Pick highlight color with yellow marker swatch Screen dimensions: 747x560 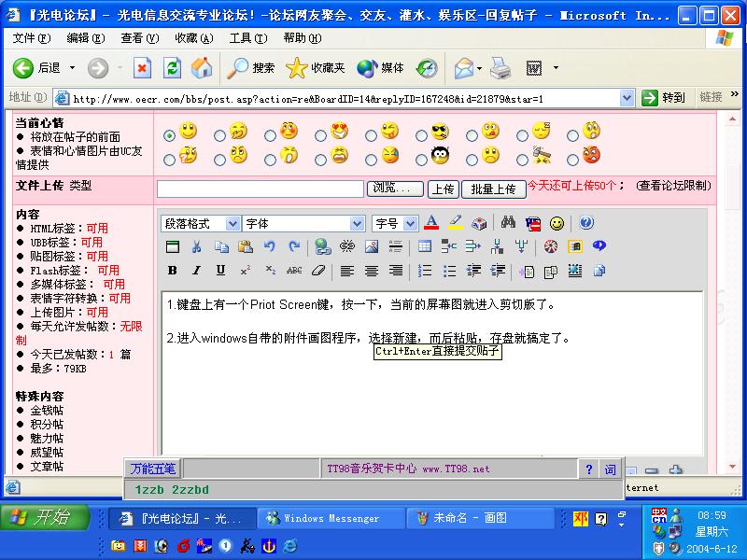pyautogui.click(x=456, y=222)
